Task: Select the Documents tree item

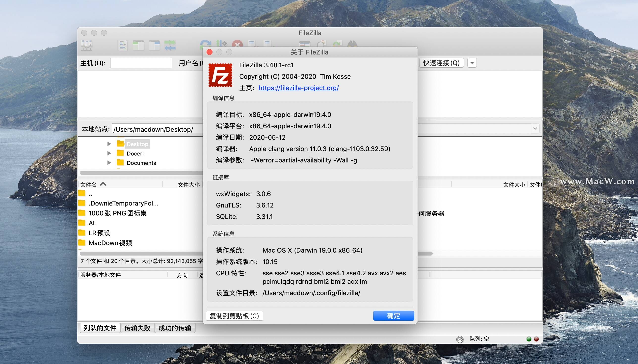Action: click(141, 163)
